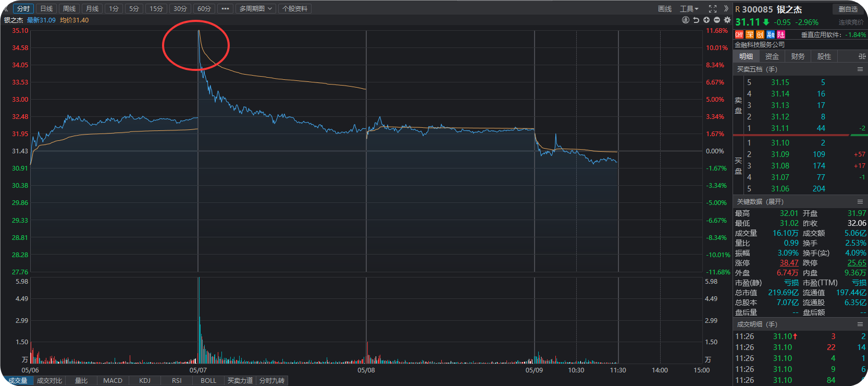Click the circled 连 chart linking icon
Viewport: 868px width, 386px height.
point(686,20)
